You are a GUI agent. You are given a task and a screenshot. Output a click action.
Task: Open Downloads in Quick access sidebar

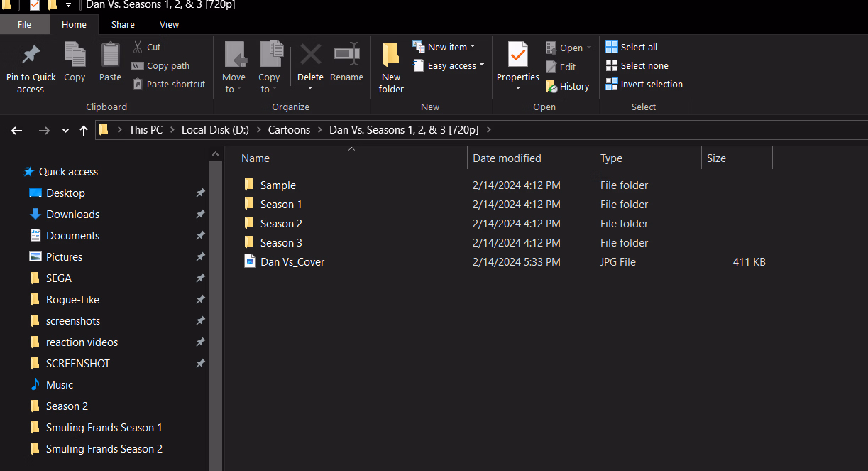tap(72, 215)
